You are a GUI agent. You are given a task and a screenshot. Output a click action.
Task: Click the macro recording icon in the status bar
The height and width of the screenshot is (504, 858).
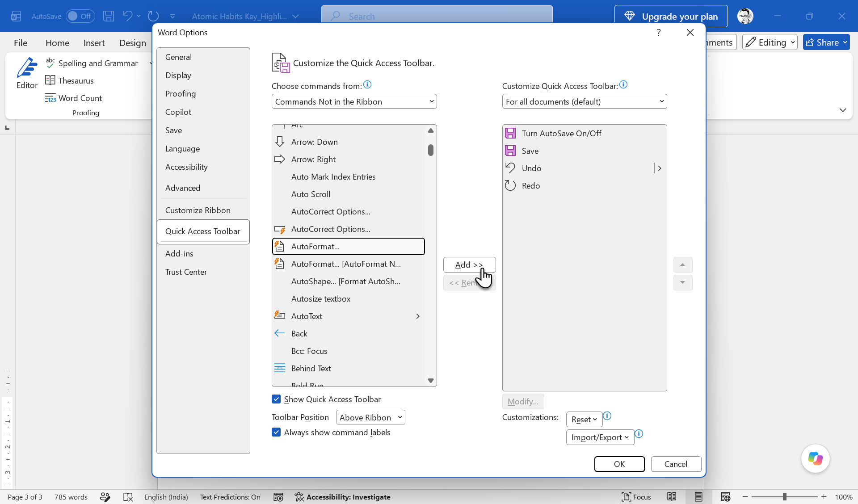[278, 497]
